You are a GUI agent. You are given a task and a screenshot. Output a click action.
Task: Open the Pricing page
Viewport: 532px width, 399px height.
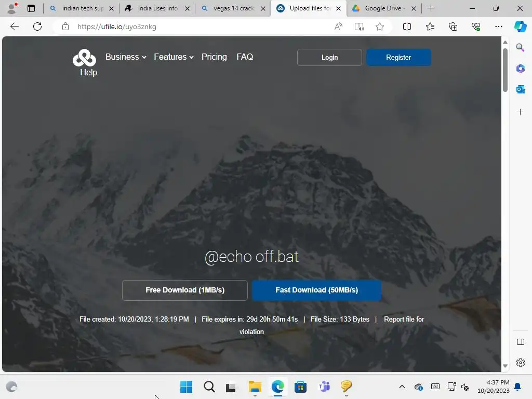click(x=214, y=57)
